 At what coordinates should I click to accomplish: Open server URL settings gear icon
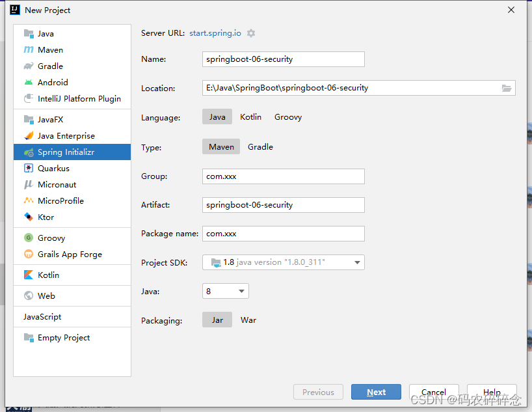tap(251, 33)
